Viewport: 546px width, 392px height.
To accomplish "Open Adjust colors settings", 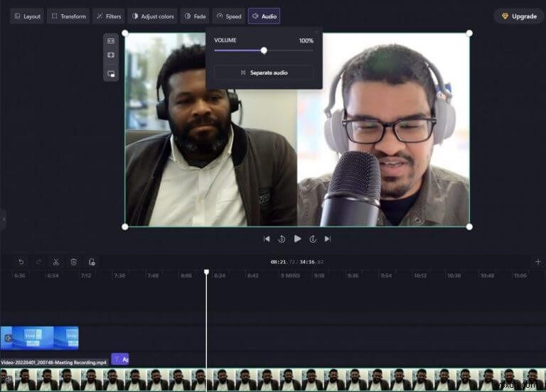I will [x=153, y=16].
